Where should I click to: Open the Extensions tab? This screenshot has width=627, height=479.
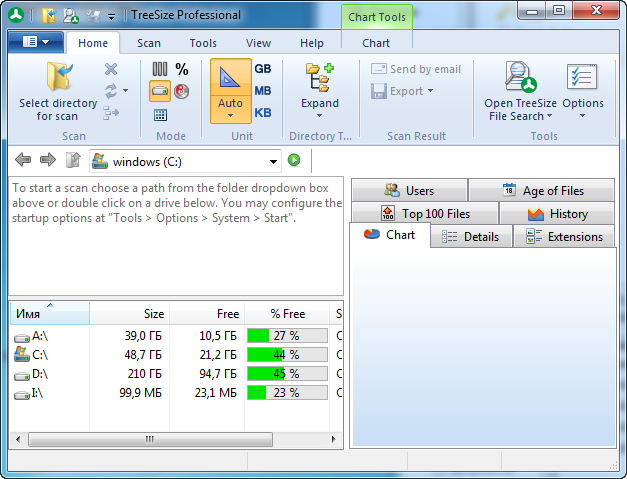(564, 237)
